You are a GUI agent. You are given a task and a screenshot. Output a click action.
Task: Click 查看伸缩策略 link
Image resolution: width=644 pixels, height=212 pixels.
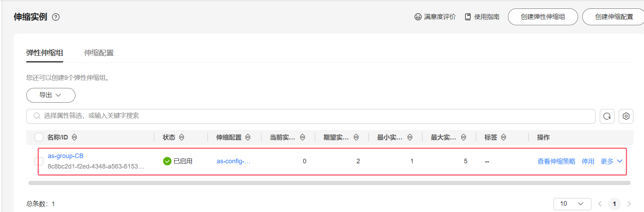point(556,161)
